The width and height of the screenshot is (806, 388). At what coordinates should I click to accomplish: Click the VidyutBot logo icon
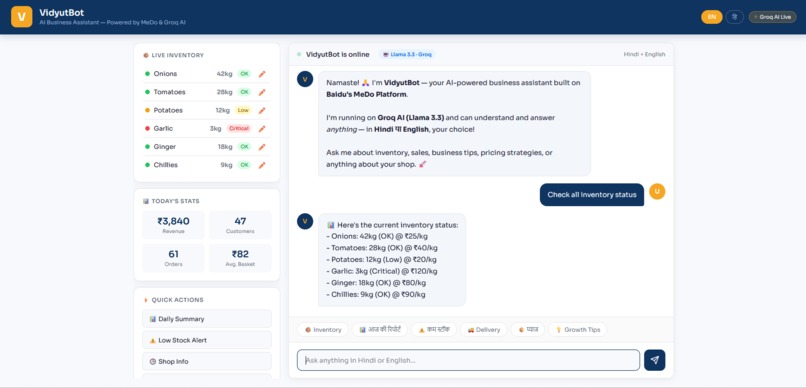[x=22, y=16]
